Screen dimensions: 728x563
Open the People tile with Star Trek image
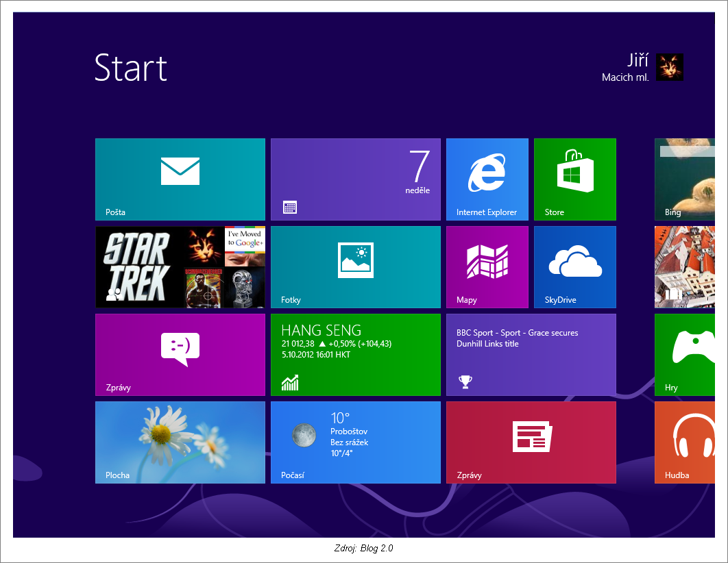180,266
